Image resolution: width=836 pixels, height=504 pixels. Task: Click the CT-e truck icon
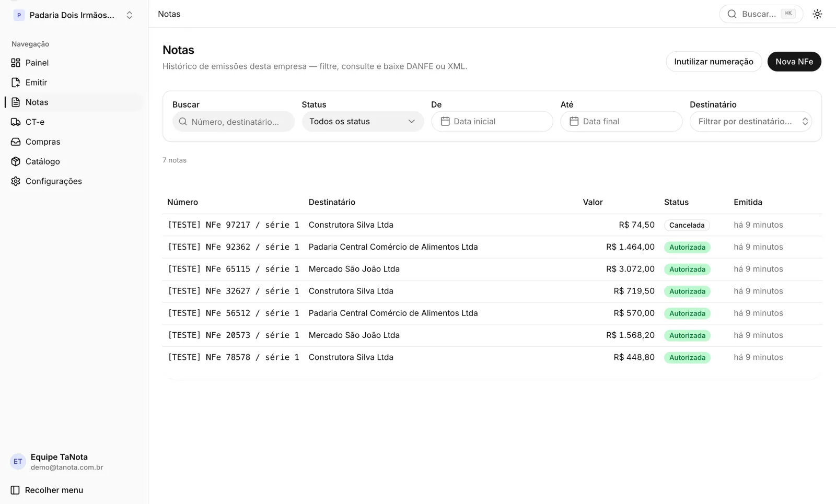tap(16, 122)
